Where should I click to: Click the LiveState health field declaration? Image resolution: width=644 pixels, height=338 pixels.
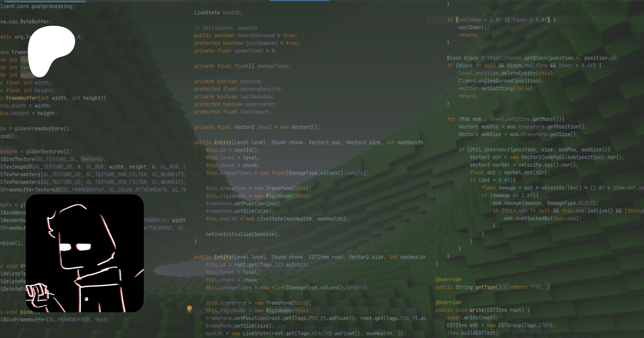point(218,13)
